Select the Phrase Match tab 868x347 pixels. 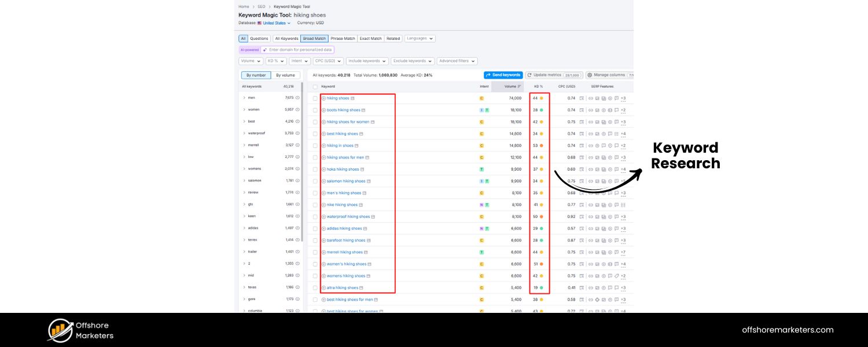(343, 38)
